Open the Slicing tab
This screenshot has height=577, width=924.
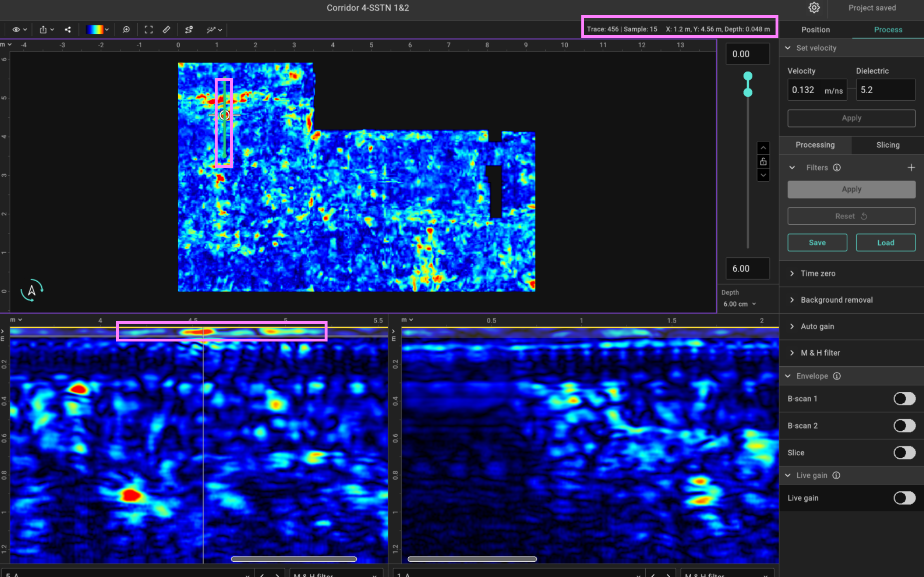coord(887,145)
